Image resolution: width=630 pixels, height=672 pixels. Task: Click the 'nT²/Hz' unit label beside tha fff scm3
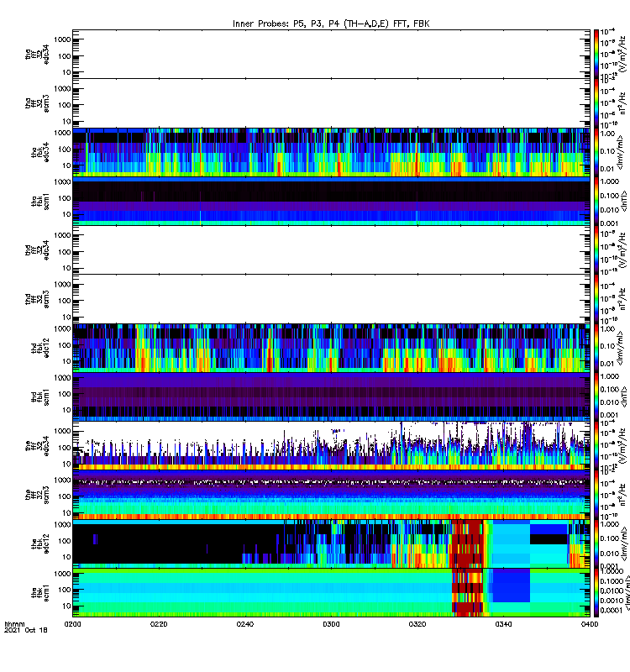click(622, 102)
